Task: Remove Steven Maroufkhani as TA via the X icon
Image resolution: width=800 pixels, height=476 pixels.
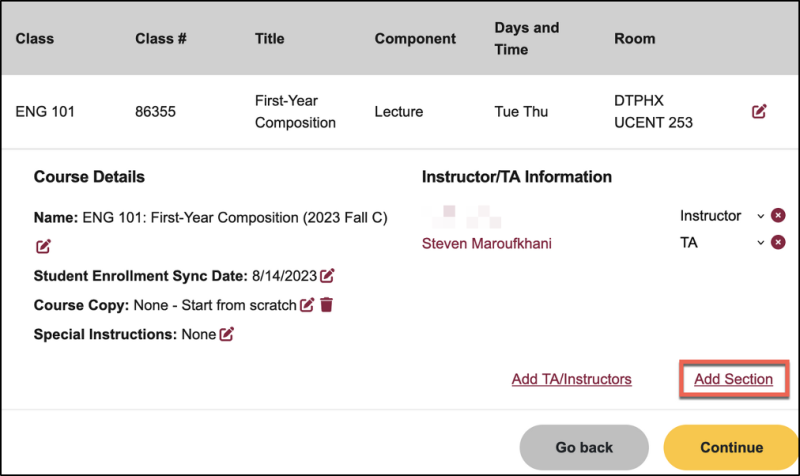Action: [x=778, y=242]
